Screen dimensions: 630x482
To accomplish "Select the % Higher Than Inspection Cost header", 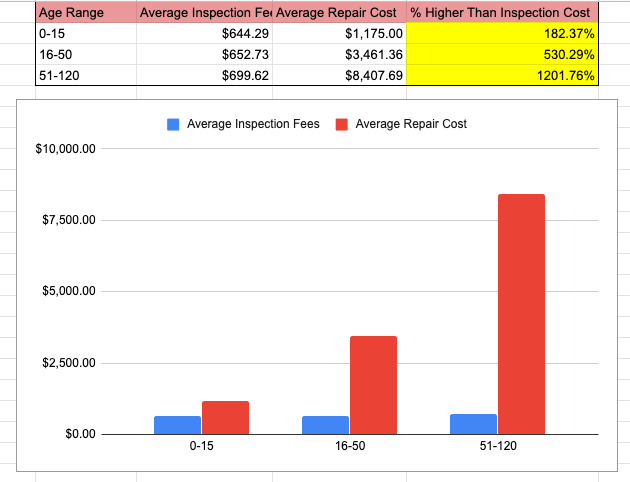I will click(x=502, y=13).
